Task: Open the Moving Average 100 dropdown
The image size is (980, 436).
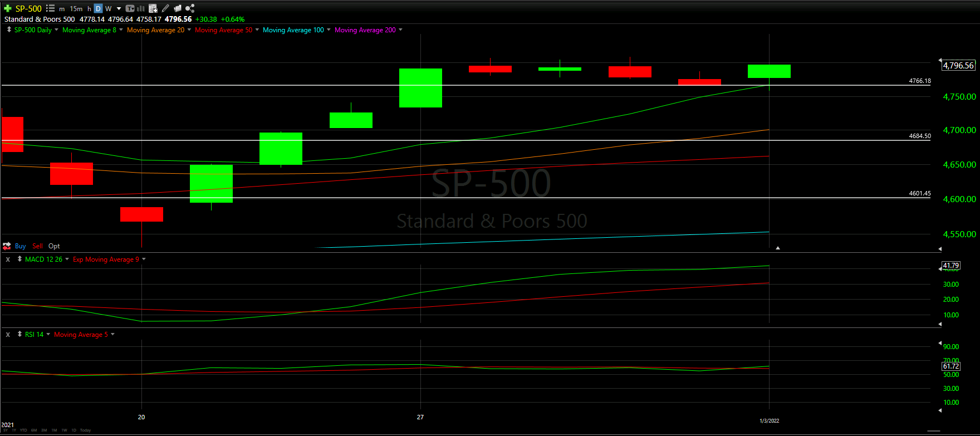Action: coord(329,30)
